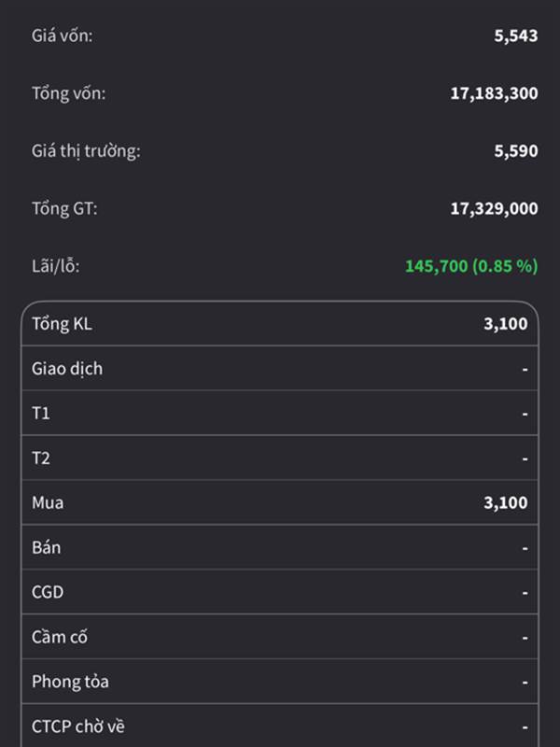The height and width of the screenshot is (747, 560).
Task: Tap the Giá thị trường label
Action: 86,150
